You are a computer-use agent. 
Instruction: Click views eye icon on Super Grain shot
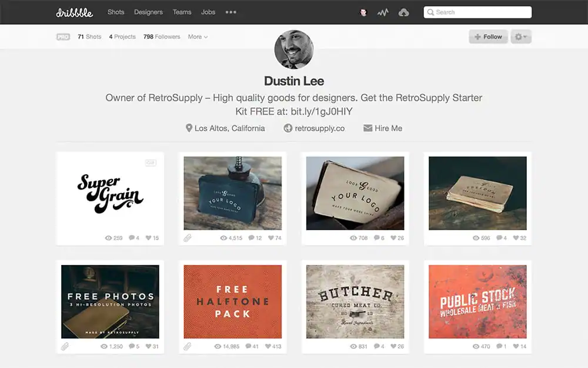(x=108, y=238)
